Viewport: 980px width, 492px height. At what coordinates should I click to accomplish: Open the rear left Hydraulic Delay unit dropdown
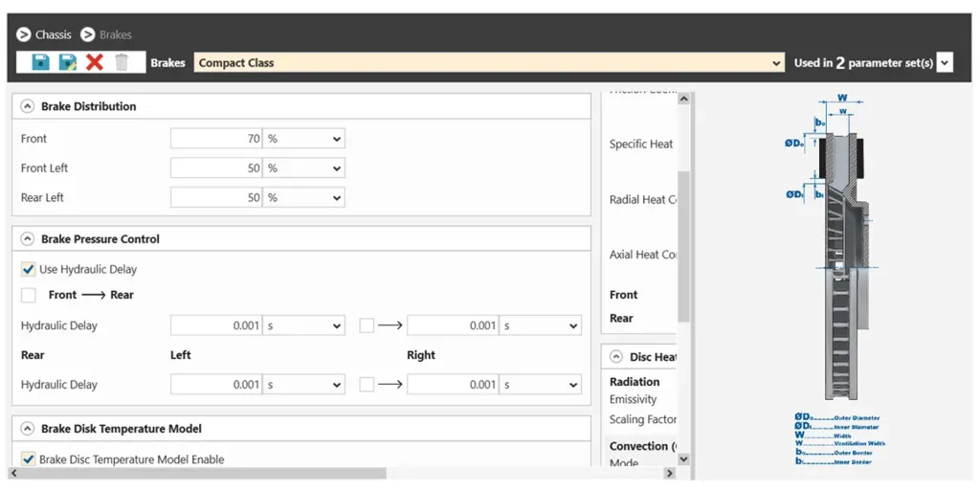(x=303, y=385)
